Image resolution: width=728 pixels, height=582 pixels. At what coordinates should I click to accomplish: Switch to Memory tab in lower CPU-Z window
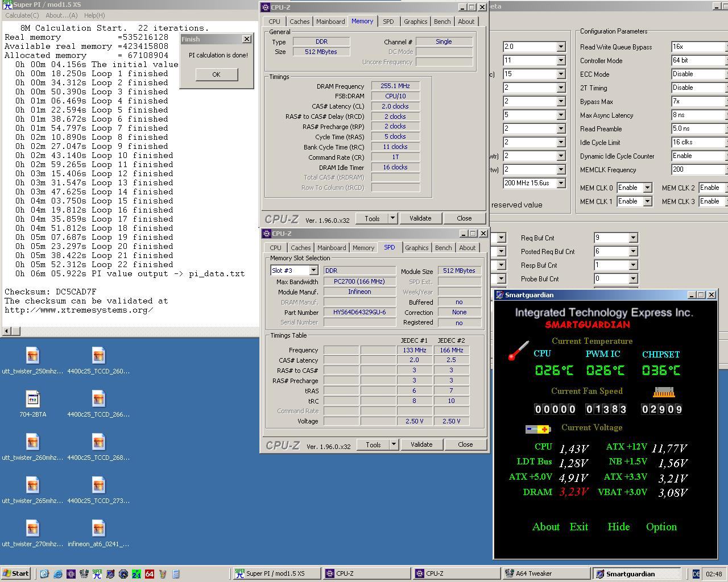point(363,248)
